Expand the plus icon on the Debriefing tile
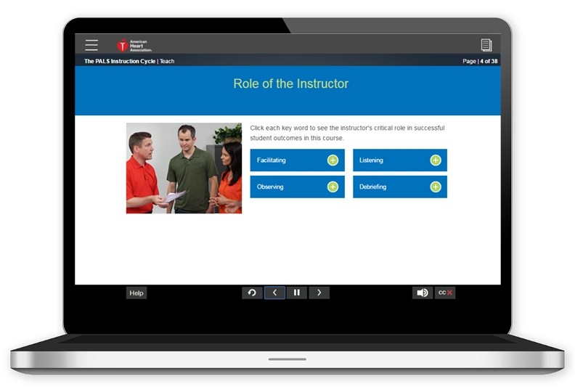The image size is (575, 392). click(x=436, y=187)
